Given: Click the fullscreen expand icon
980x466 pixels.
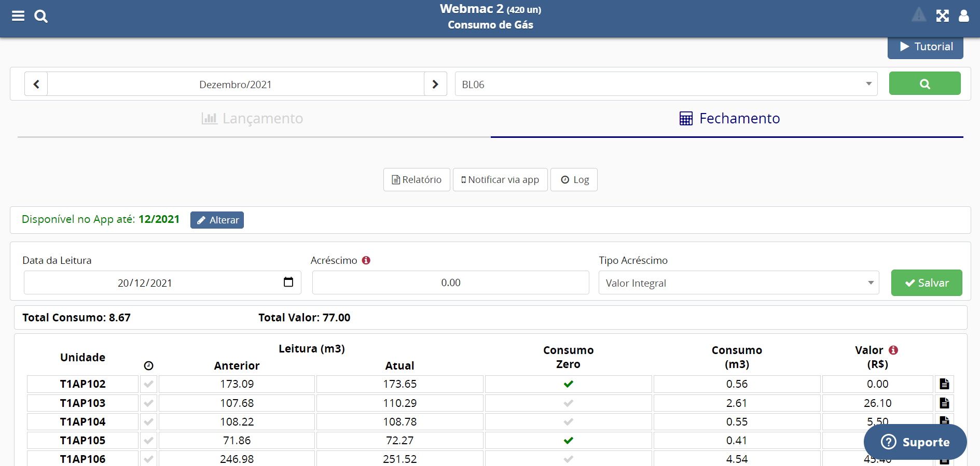Looking at the screenshot, I should [942, 16].
